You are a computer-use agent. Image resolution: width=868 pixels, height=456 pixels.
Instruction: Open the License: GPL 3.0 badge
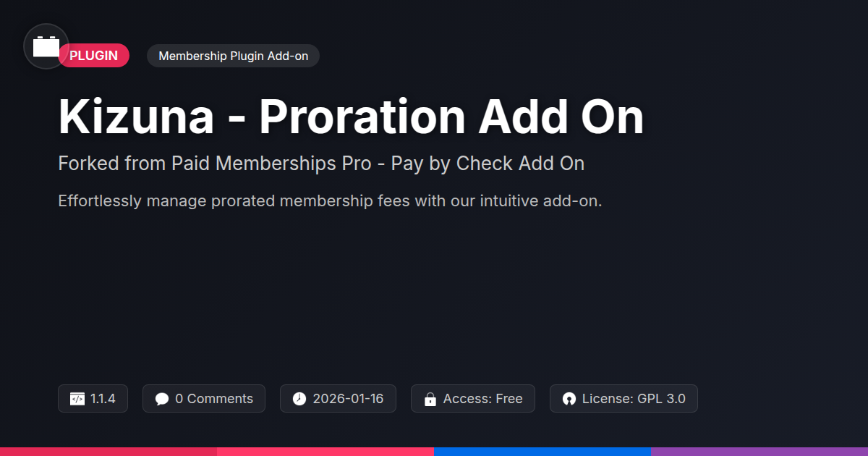(624, 399)
